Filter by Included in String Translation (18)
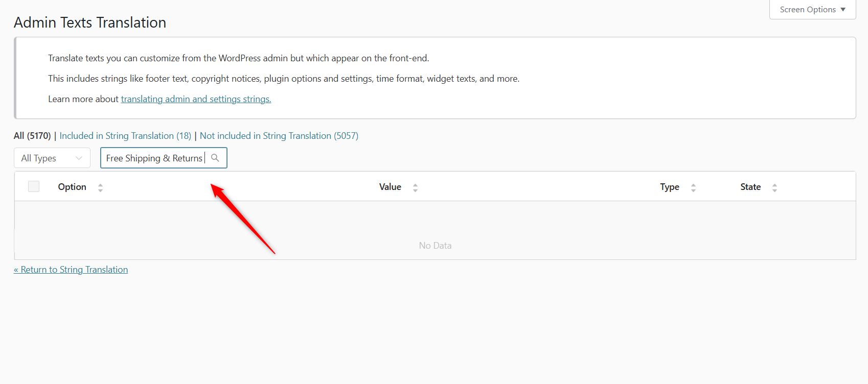868x384 pixels. coord(125,136)
